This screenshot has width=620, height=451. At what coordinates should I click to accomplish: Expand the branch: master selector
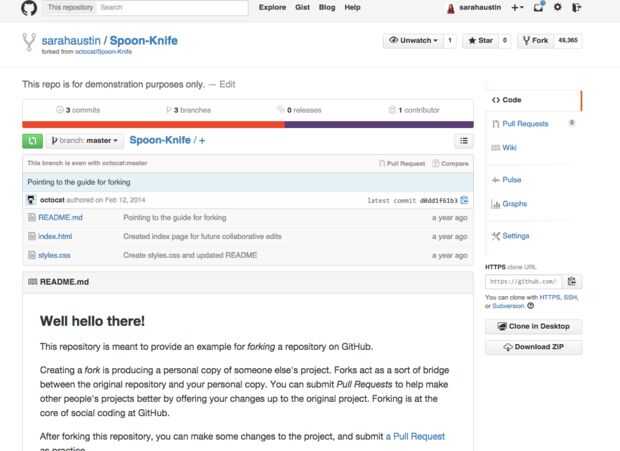pos(85,141)
